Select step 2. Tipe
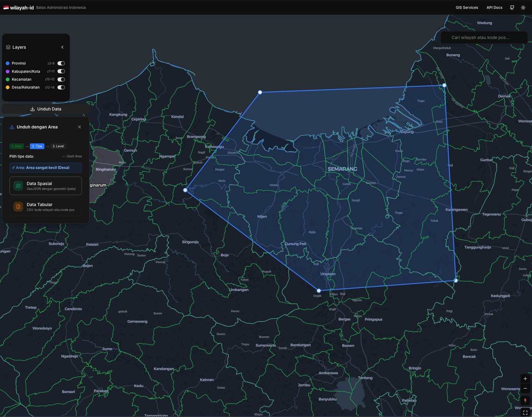This screenshot has width=532, height=417. tap(37, 146)
